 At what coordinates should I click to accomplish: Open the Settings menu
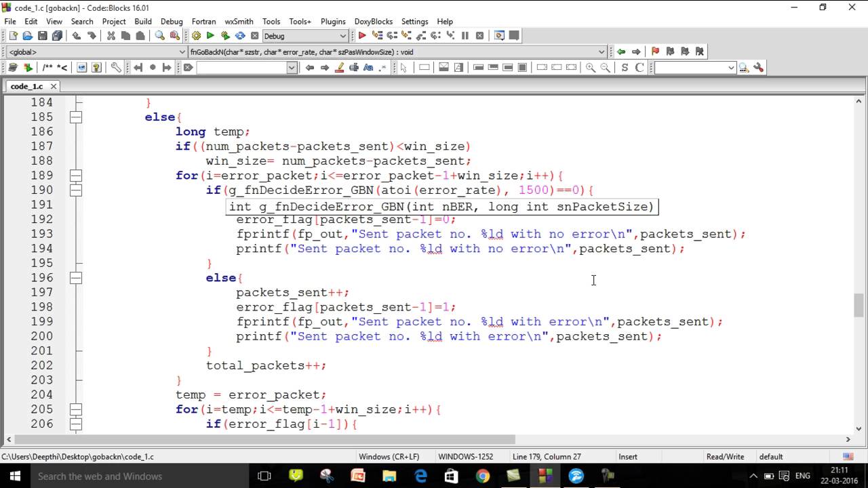click(x=414, y=22)
